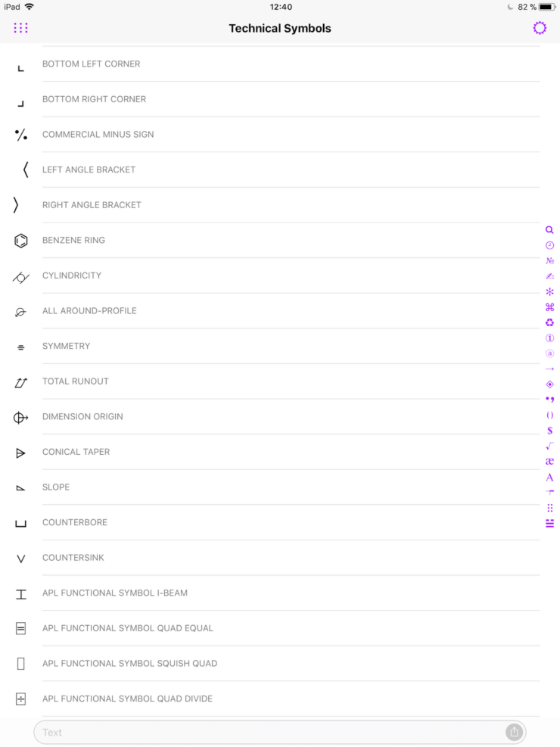
Task: Jump to recycling symbol section in index
Action: tap(549, 322)
